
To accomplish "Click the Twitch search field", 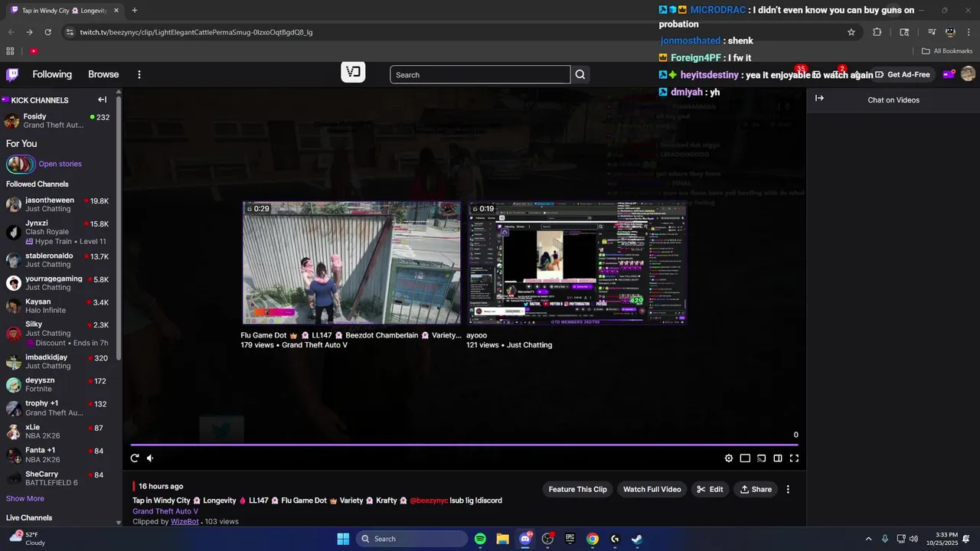I will pos(480,74).
